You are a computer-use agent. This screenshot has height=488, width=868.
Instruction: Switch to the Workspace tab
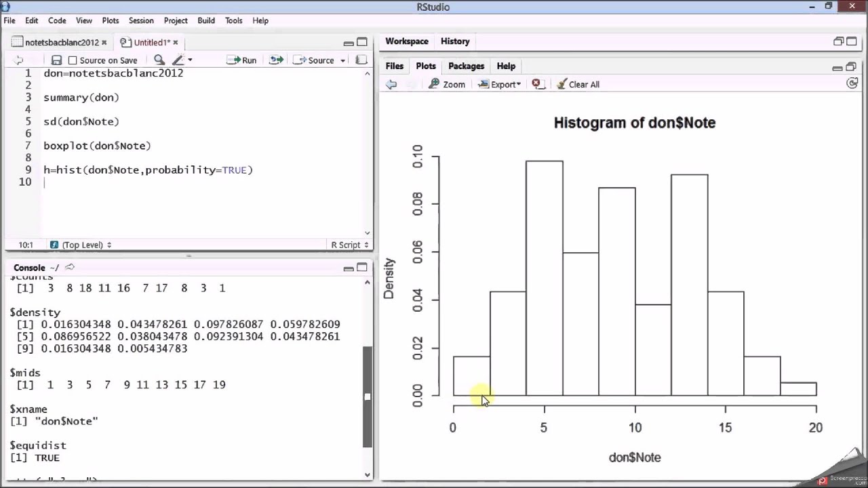click(407, 41)
